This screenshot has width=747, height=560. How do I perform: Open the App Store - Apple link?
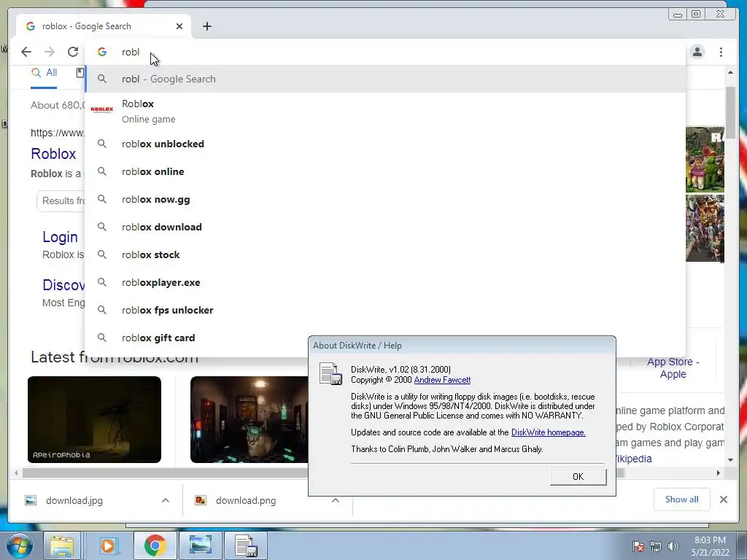click(673, 367)
